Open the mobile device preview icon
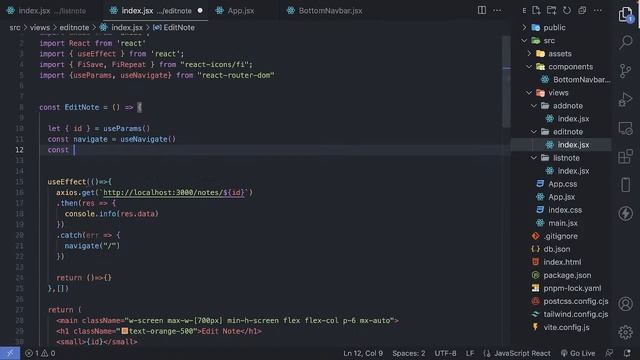640x360 pixels. pos(625,184)
